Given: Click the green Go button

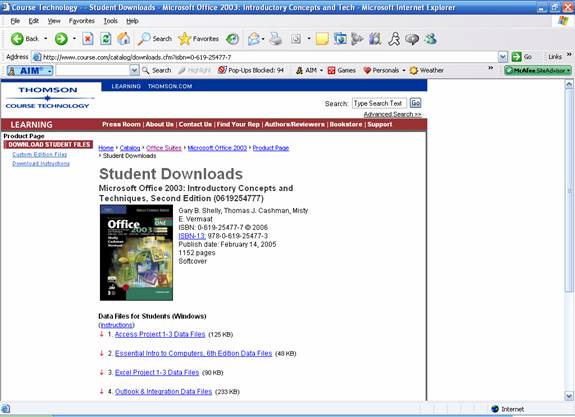Looking at the screenshot, I should pos(522,57).
